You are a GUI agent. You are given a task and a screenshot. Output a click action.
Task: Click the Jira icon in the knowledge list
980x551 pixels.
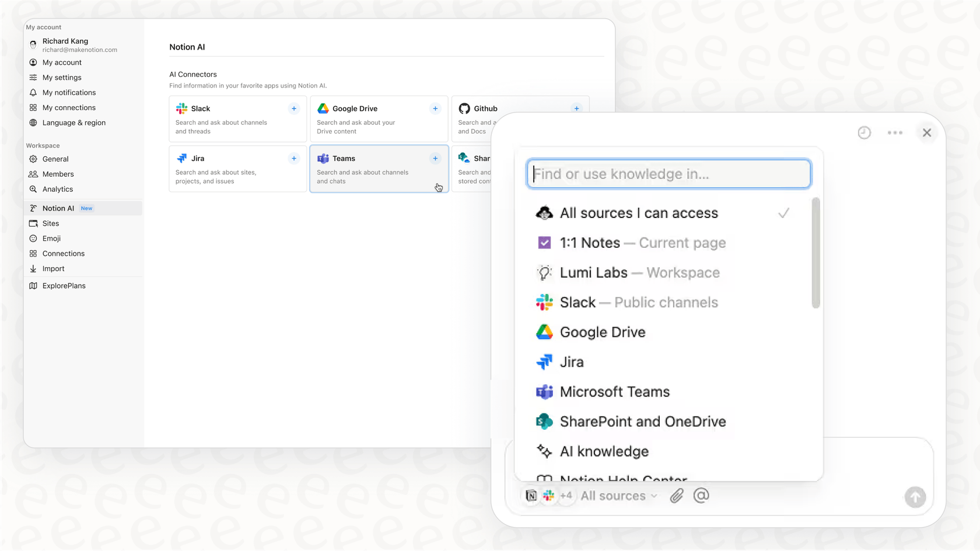(x=544, y=362)
